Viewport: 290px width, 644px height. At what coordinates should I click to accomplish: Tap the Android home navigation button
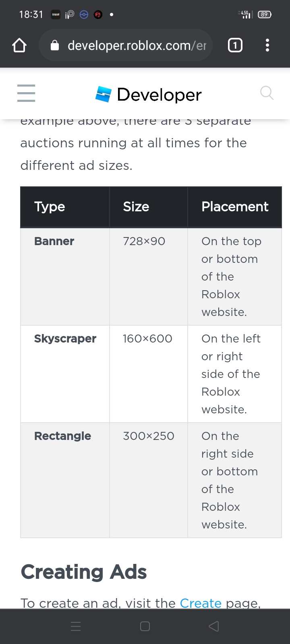(x=145, y=626)
